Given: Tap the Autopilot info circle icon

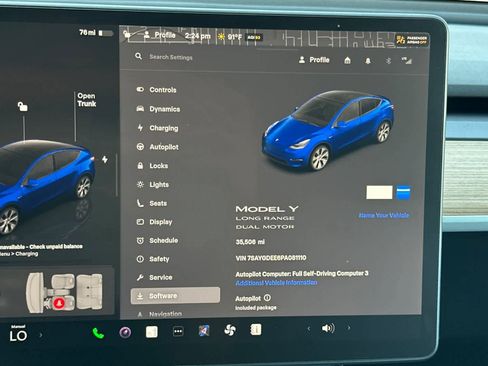Looking at the screenshot, I should (x=267, y=298).
